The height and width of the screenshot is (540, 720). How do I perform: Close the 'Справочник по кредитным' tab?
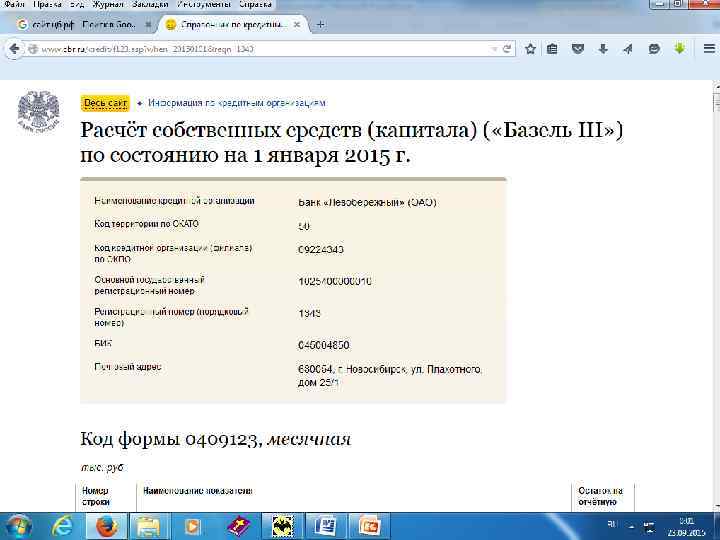297,25
